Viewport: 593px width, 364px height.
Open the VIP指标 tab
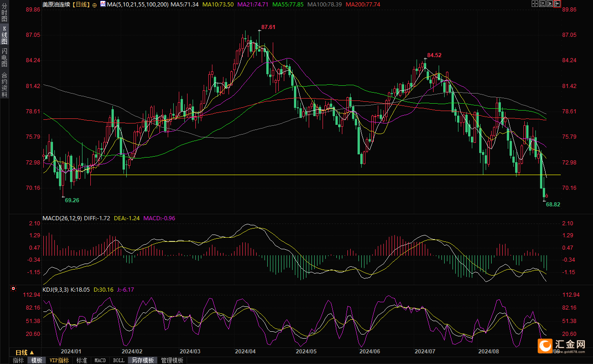pyautogui.click(x=59, y=360)
